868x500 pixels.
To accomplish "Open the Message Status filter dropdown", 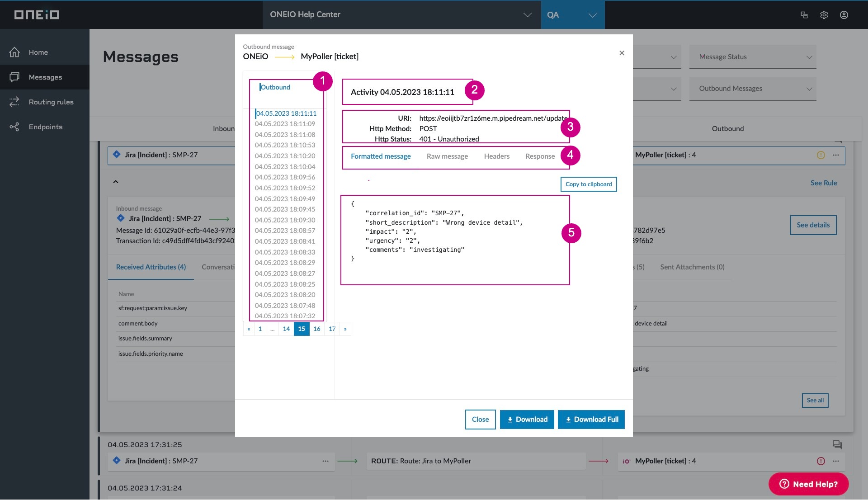I will pyautogui.click(x=753, y=57).
